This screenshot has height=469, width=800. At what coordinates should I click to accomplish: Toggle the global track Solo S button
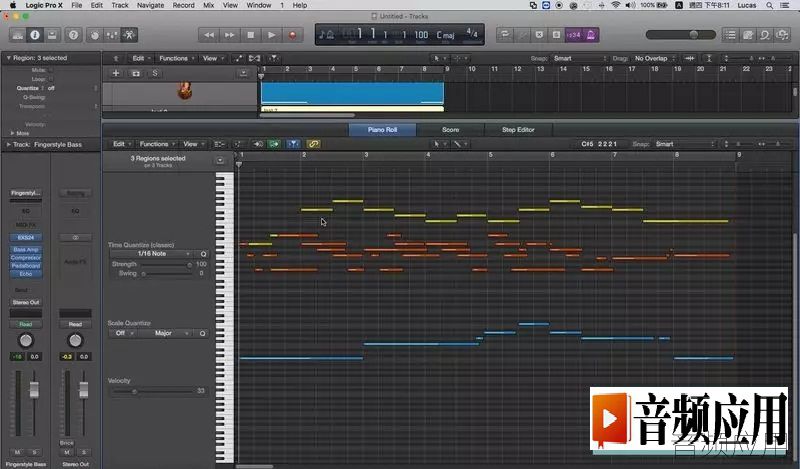coord(155,73)
